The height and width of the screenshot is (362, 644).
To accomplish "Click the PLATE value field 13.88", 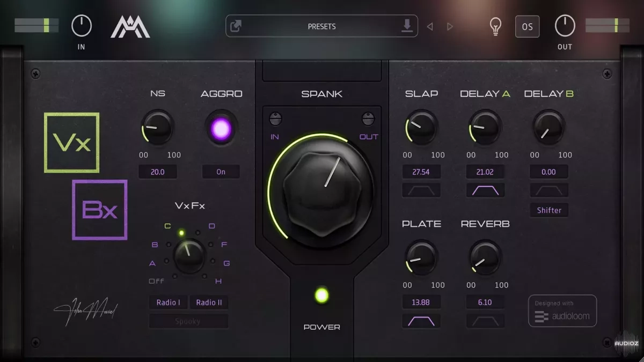I will pos(421,302).
